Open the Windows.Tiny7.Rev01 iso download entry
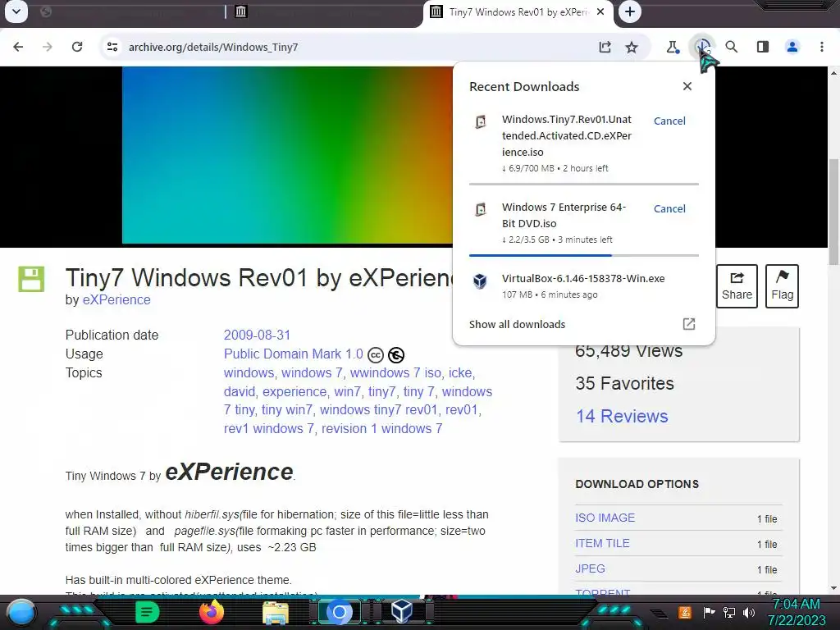 point(567,135)
